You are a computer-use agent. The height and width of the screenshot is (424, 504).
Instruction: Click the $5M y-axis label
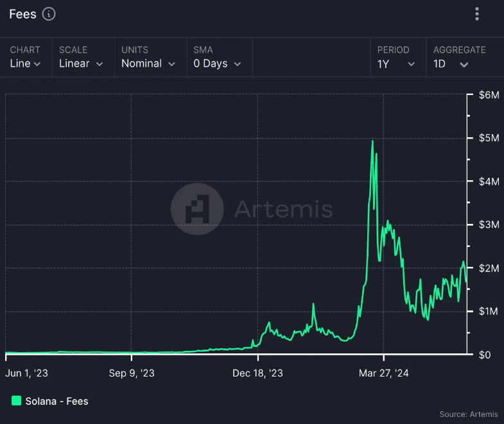tap(489, 138)
